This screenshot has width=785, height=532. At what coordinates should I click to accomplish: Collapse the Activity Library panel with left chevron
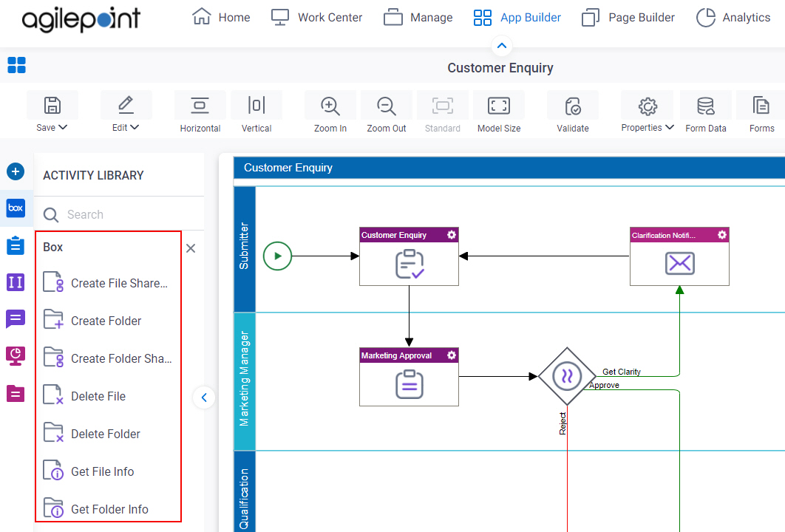(204, 398)
